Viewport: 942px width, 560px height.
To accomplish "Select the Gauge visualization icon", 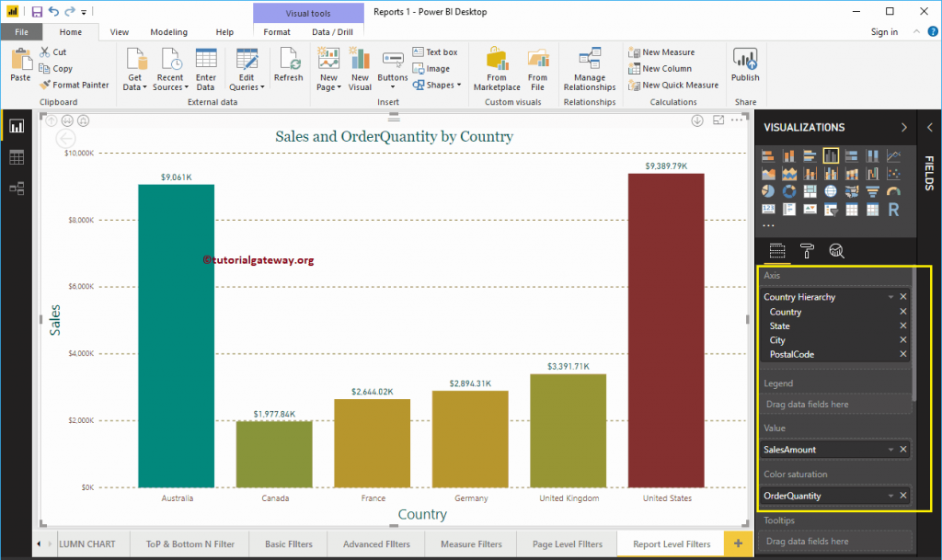I will click(893, 191).
